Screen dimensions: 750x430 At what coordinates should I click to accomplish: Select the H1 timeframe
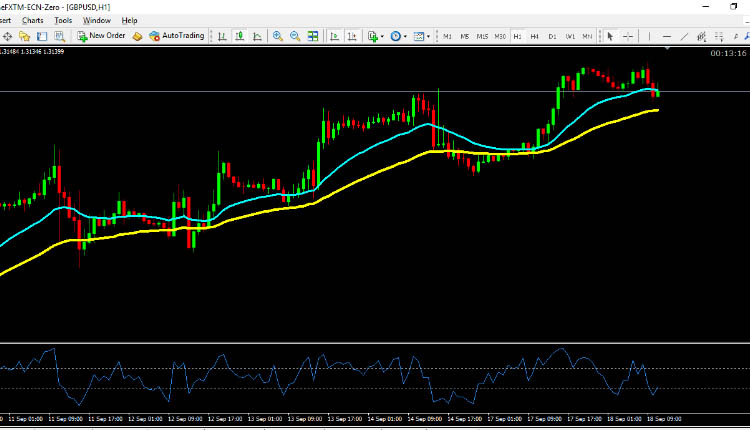click(x=518, y=36)
